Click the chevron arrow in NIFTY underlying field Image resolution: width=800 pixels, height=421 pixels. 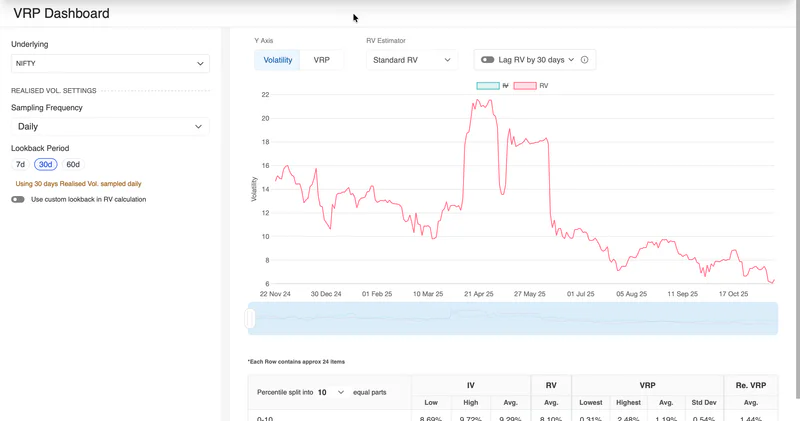200,64
